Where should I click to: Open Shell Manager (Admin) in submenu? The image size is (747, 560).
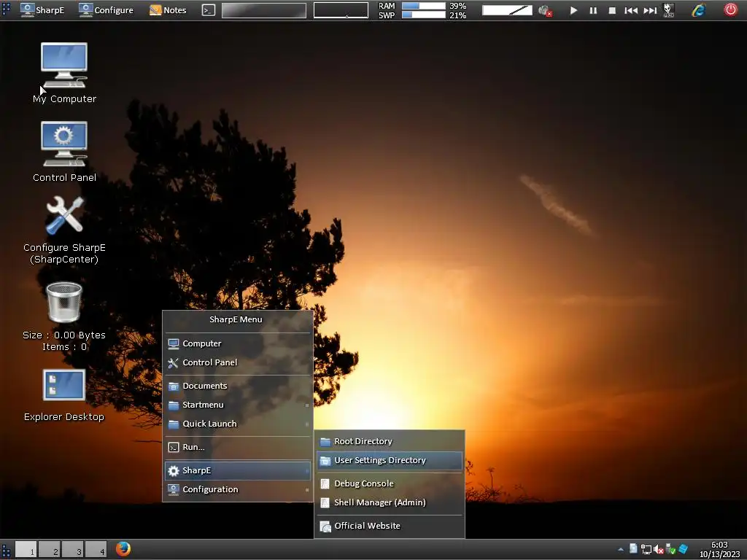pos(390,503)
